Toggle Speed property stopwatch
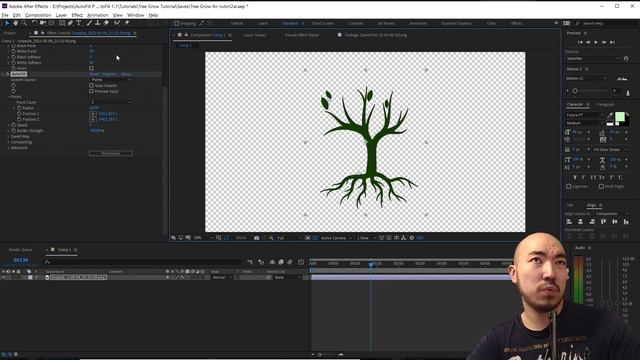The image size is (640, 360). [13, 125]
